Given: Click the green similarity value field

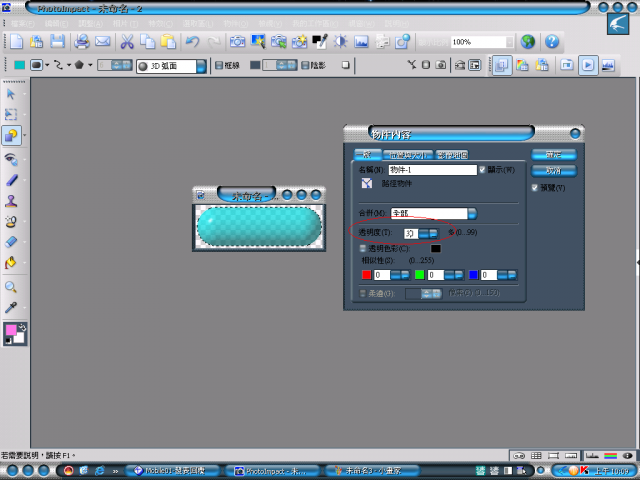Looking at the screenshot, I should pyautogui.click(x=436, y=275).
